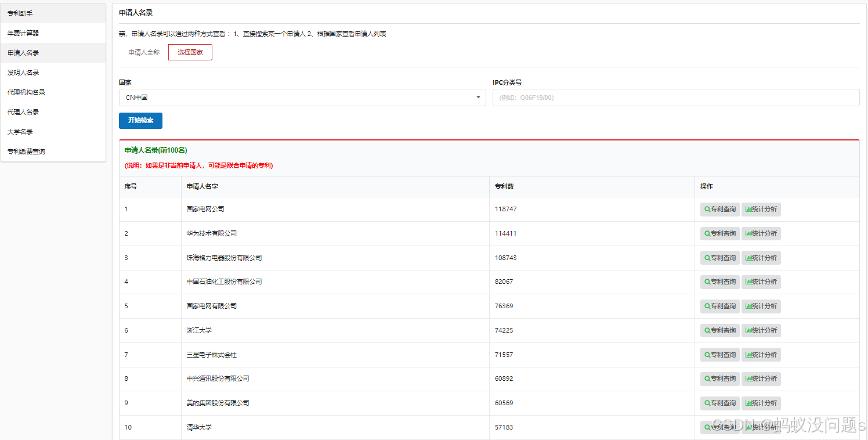This screenshot has height=440, width=868.
Task: Switch to the 选择国家 tab
Action: point(190,52)
